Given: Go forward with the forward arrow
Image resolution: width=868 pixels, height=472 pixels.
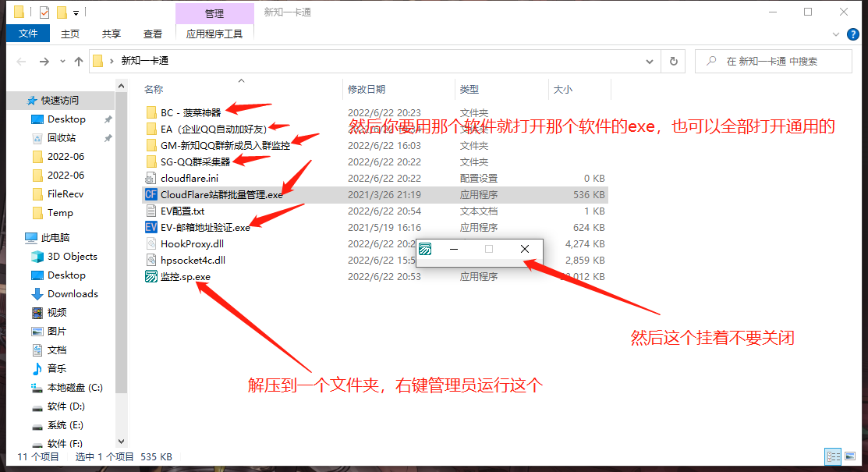Looking at the screenshot, I should click(44, 62).
